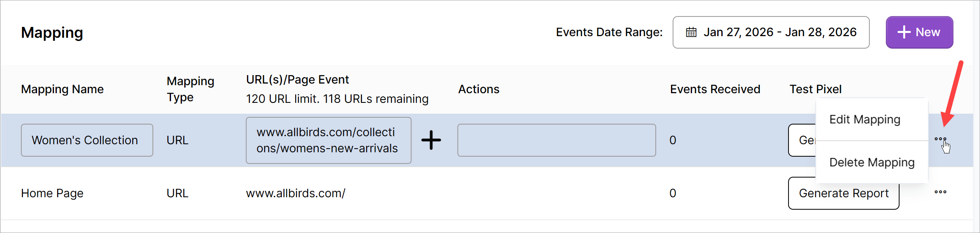Click the Test Pixel column header
This screenshot has width=980, height=233.
tap(815, 89)
